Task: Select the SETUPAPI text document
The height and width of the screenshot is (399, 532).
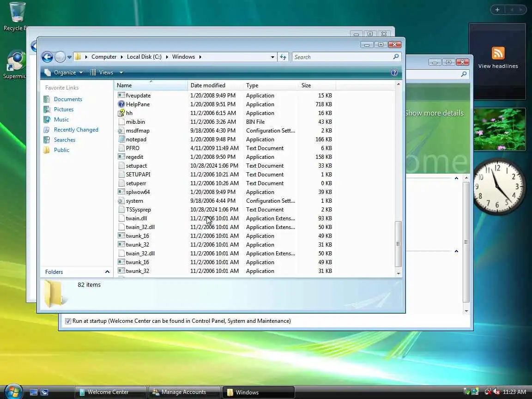Action: click(138, 175)
